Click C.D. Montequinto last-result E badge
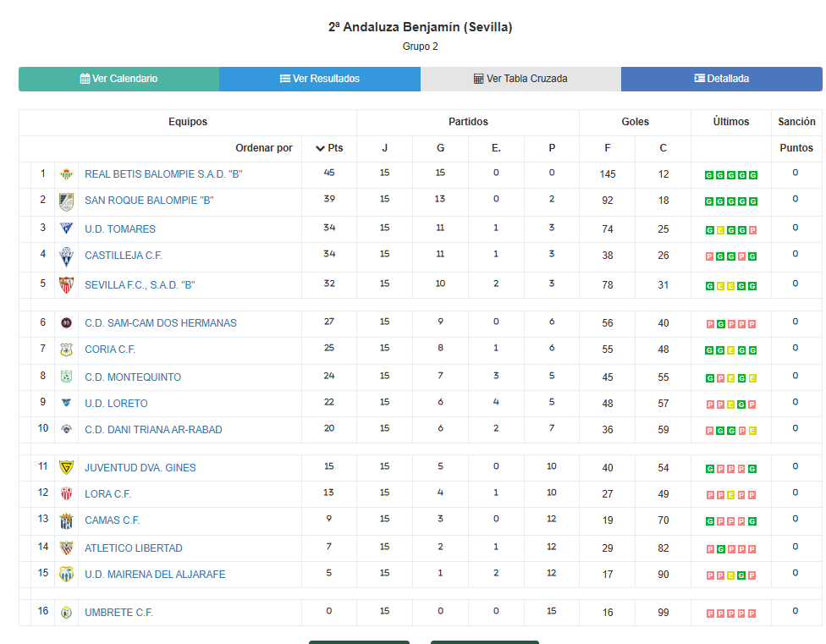The height and width of the screenshot is (644, 826). [752, 378]
